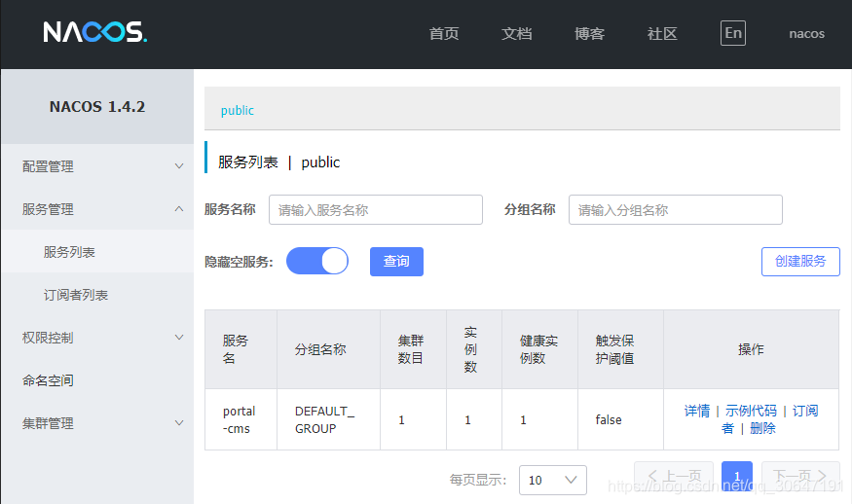Toggle the hide empty services switch
The height and width of the screenshot is (504, 852).
pyautogui.click(x=317, y=261)
